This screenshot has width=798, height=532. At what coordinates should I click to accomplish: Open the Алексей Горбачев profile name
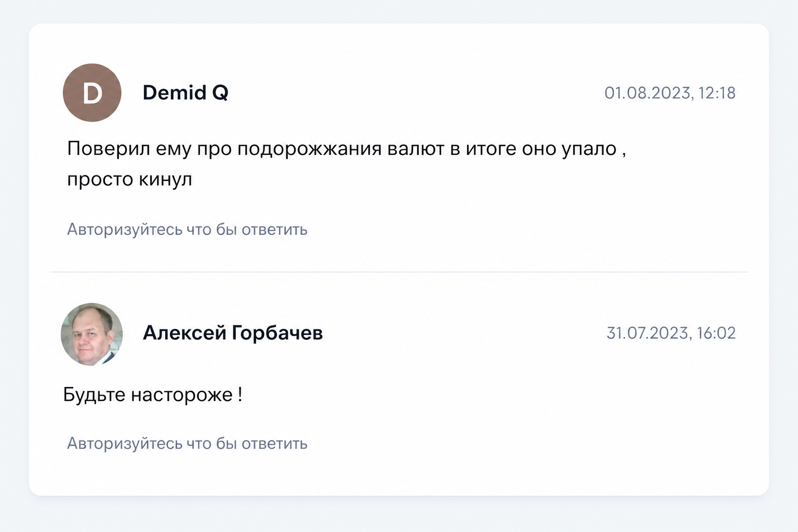(233, 333)
